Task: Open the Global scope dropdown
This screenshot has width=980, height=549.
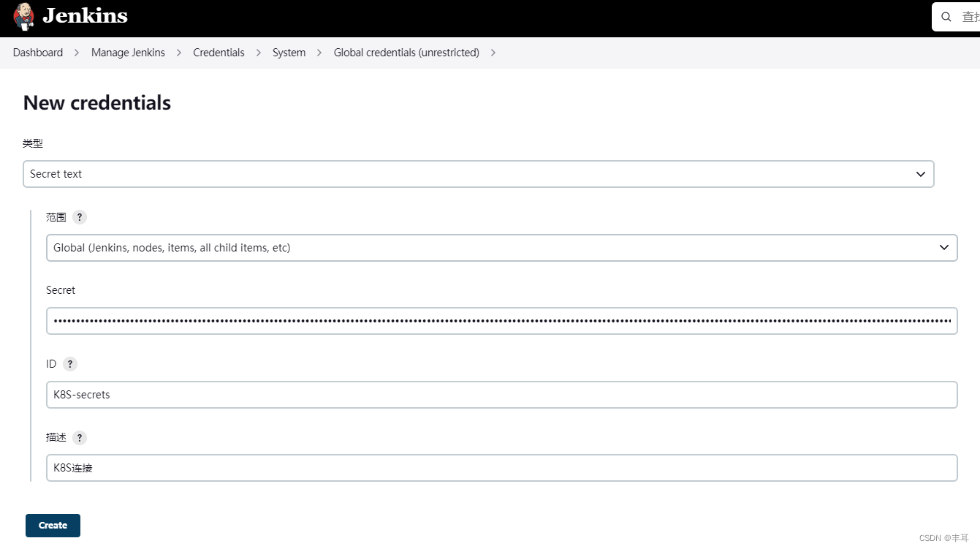Action: coord(501,248)
